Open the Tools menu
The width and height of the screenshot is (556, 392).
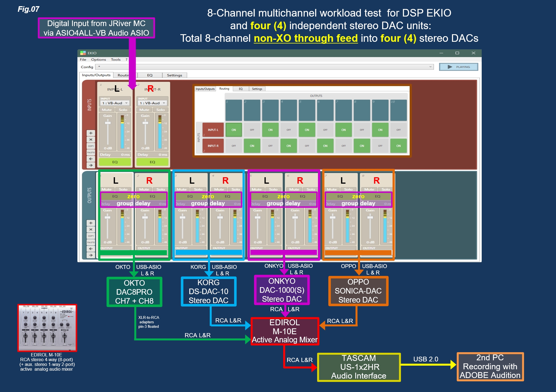tap(116, 59)
